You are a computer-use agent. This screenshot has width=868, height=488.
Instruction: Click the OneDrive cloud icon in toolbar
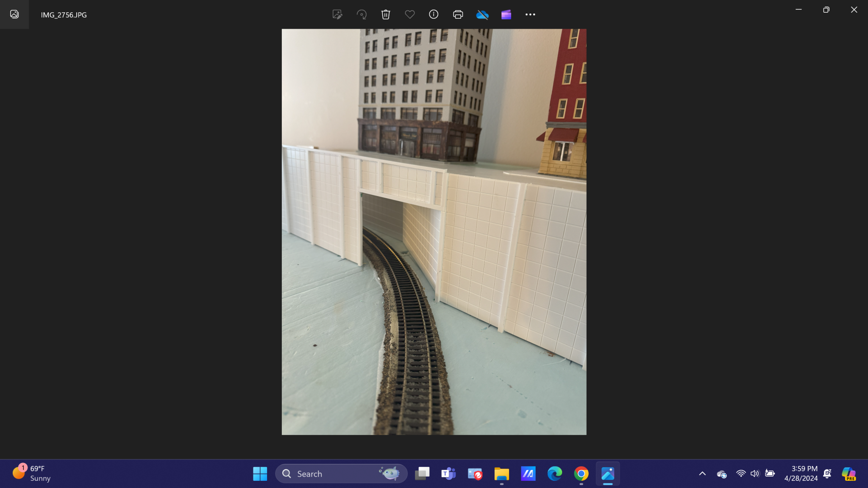pyautogui.click(x=482, y=15)
